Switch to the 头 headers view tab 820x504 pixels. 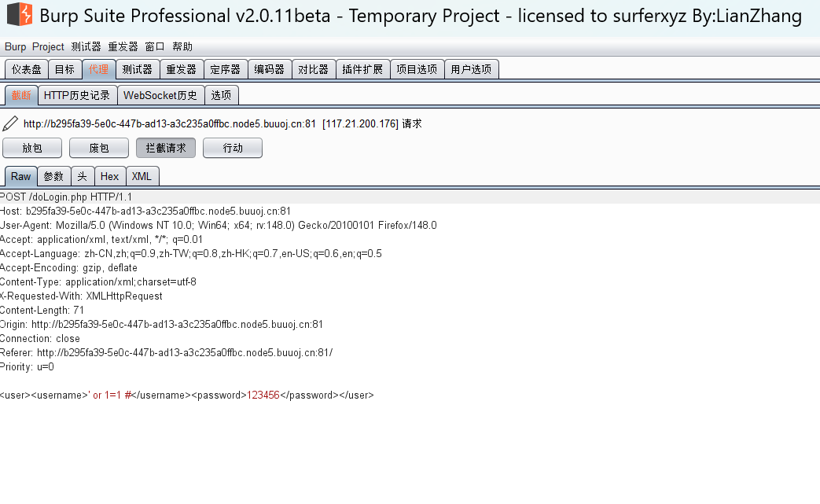click(x=83, y=176)
